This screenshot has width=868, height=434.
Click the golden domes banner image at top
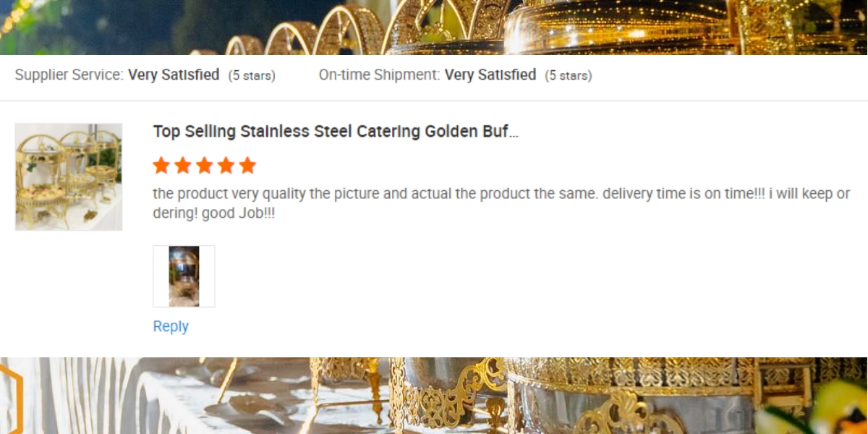coord(434,27)
